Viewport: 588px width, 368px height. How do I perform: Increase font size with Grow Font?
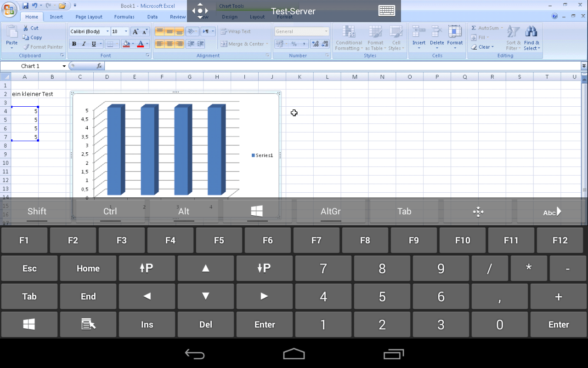(136, 32)
